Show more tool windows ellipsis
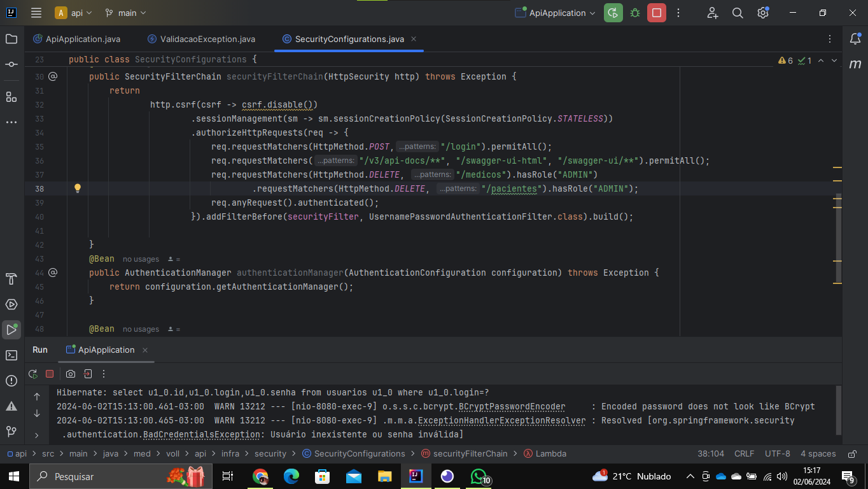The height and width of the screenshot is (489, 868). point(11,122)
